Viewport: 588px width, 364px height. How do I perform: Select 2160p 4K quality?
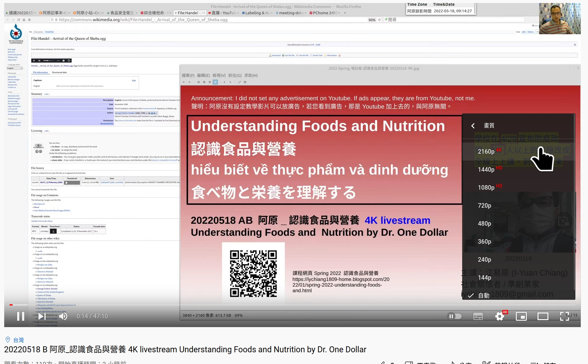(x=518, y=151)
